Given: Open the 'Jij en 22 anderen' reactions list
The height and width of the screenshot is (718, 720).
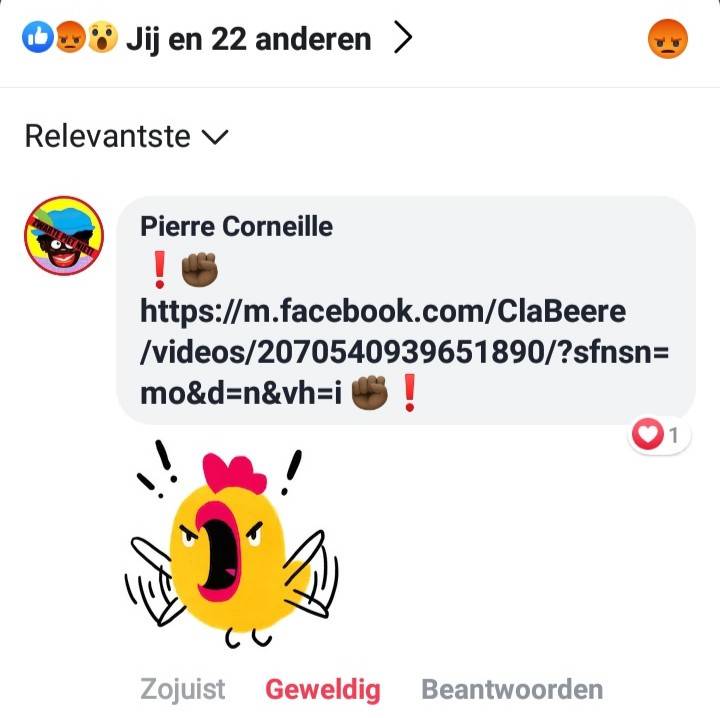Looking at the screenshot, I should pos(248,39).
